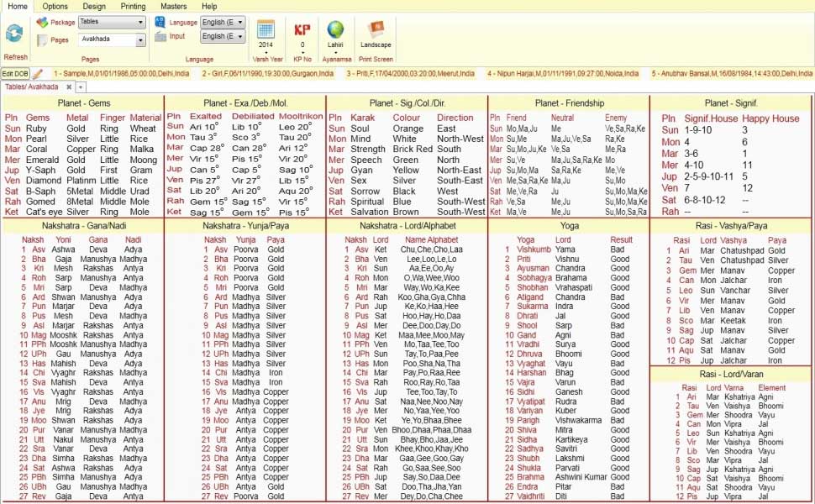815x504 pixels.
Task: Expand the KP No 0 arrow
Action: click(302, 51)
